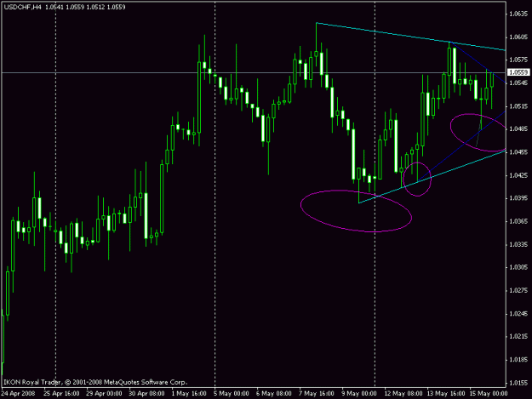Screen dimensions: 532x399
Task: Click the 1.0485 price axis label
Action: tap(518, 128)
